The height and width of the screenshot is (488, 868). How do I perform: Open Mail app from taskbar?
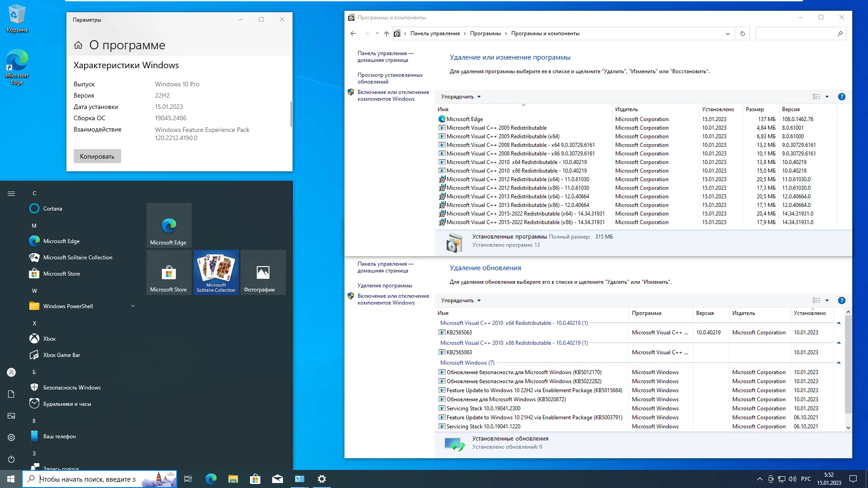coord(278,479)
